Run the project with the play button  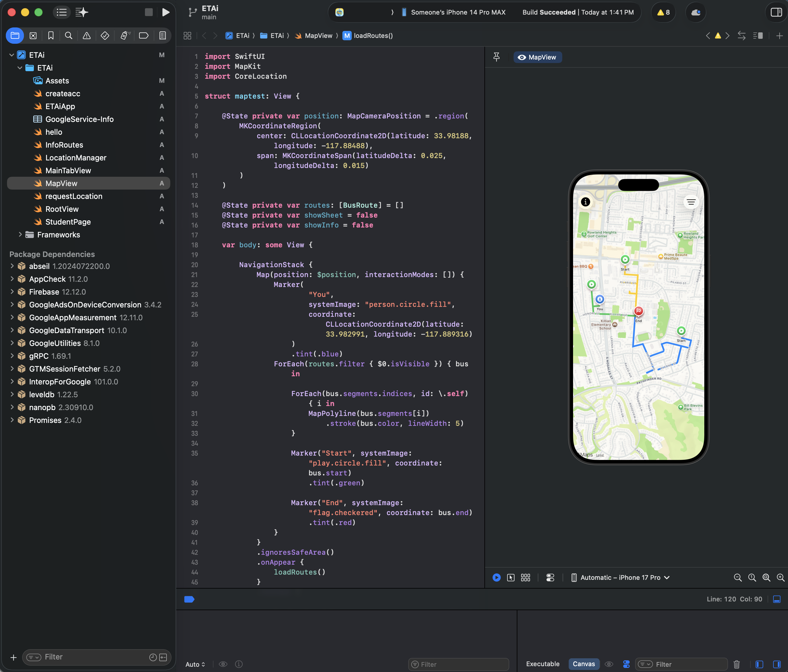(x=165, y=12)
